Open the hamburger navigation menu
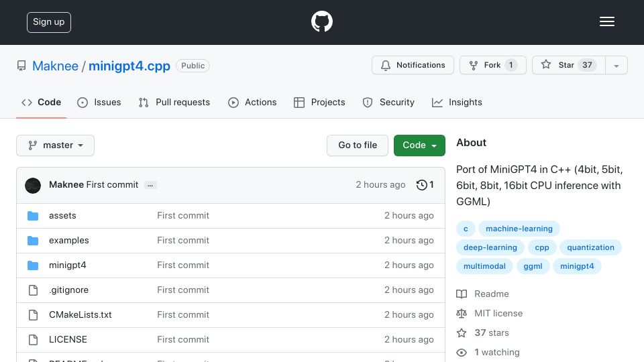Viewport: 644px width, 362px height. 606,21
